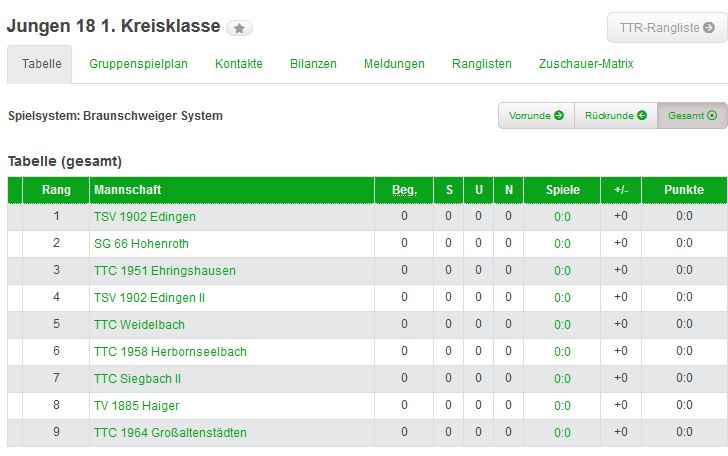The image size is (728, 456).
Task: Open team TSV 1902 Edingen
Action: [145, 217]
